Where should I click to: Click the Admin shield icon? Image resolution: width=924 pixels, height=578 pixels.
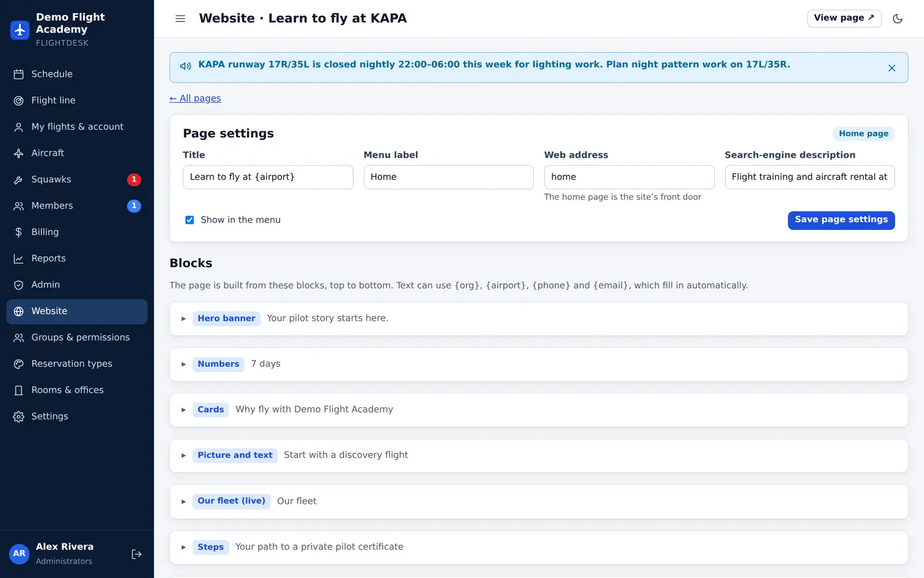[18, 285]
